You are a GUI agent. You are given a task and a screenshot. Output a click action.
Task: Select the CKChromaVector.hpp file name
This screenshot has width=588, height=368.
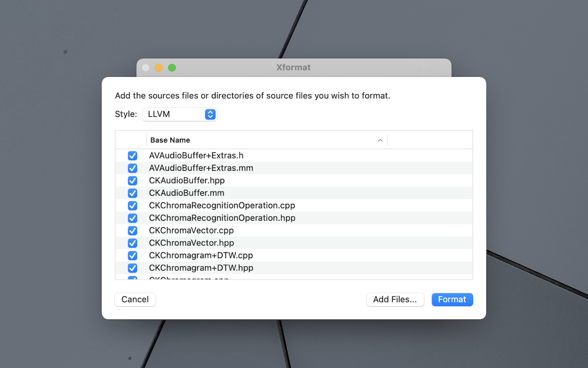192,243
